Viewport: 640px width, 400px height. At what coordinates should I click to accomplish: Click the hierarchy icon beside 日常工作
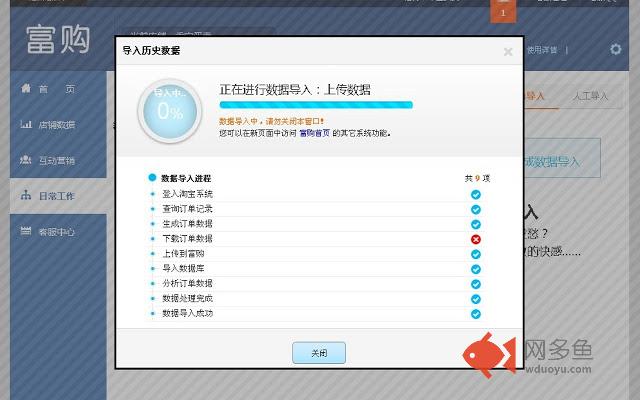click(26, 195)
